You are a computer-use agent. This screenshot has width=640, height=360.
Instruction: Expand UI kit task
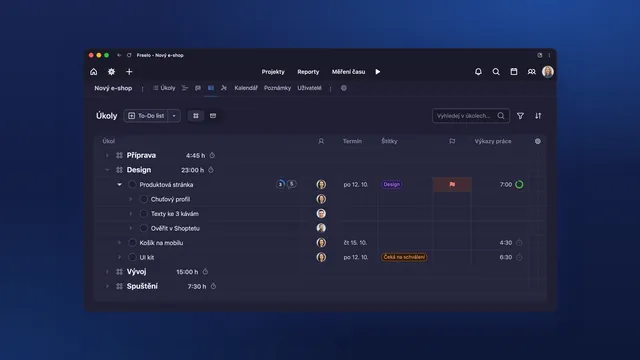[119, 257]
